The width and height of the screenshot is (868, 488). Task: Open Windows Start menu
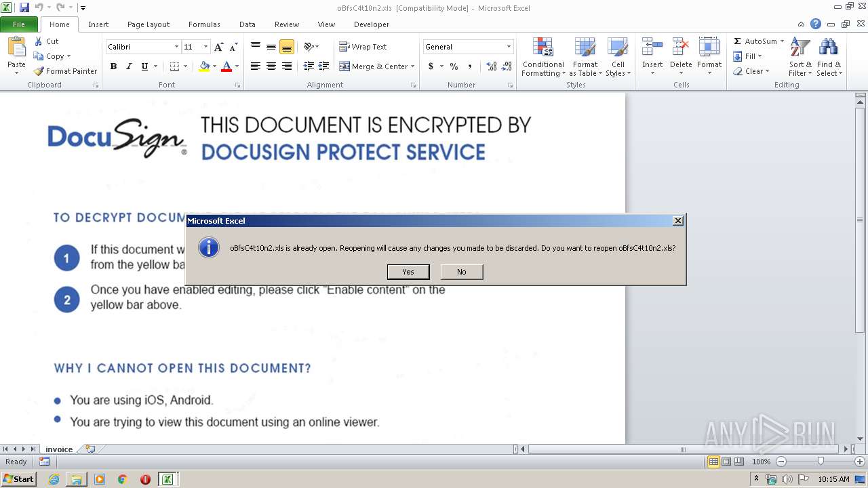(19, 479)
